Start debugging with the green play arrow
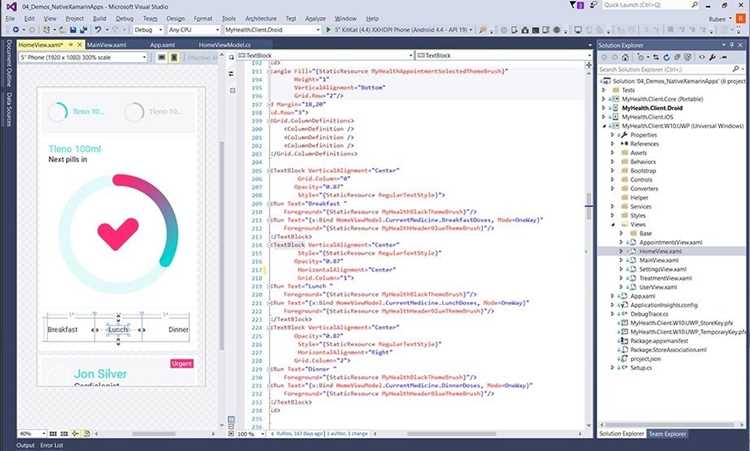Image resolution: width=750 pixels, height=451 pixels. [328, 30]
